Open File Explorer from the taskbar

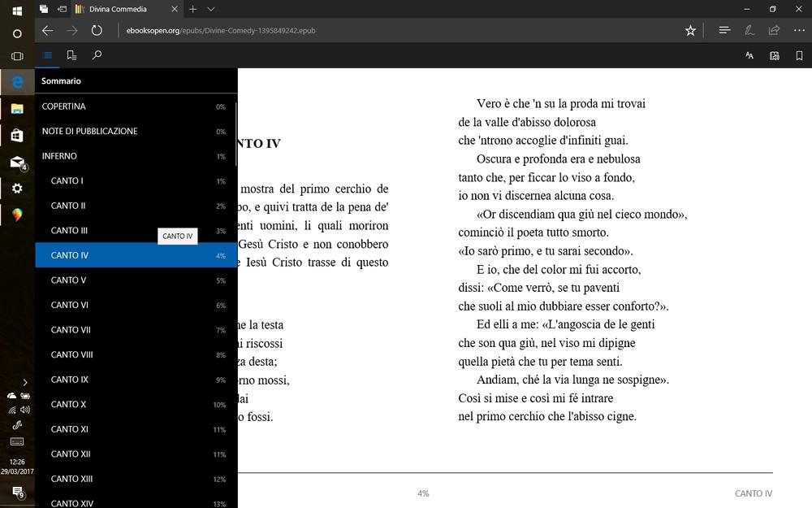coord(17,109)
